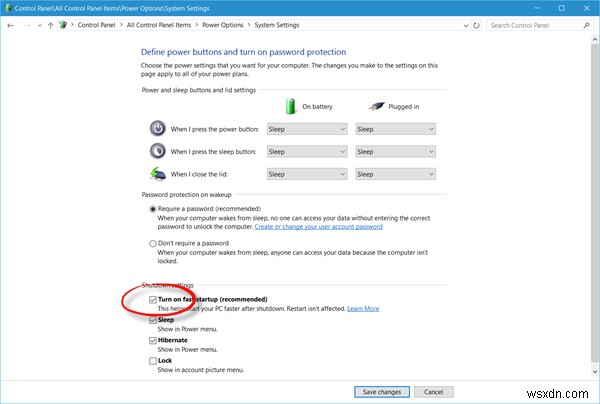Click the laptop lid icon
This screenshot has width=600, height=404.
click(x=158, y=174)
